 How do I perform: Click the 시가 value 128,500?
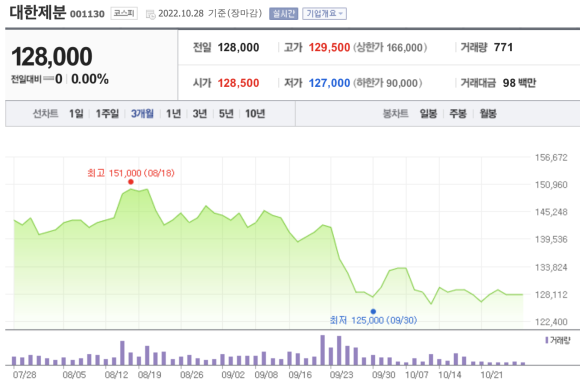238,83
